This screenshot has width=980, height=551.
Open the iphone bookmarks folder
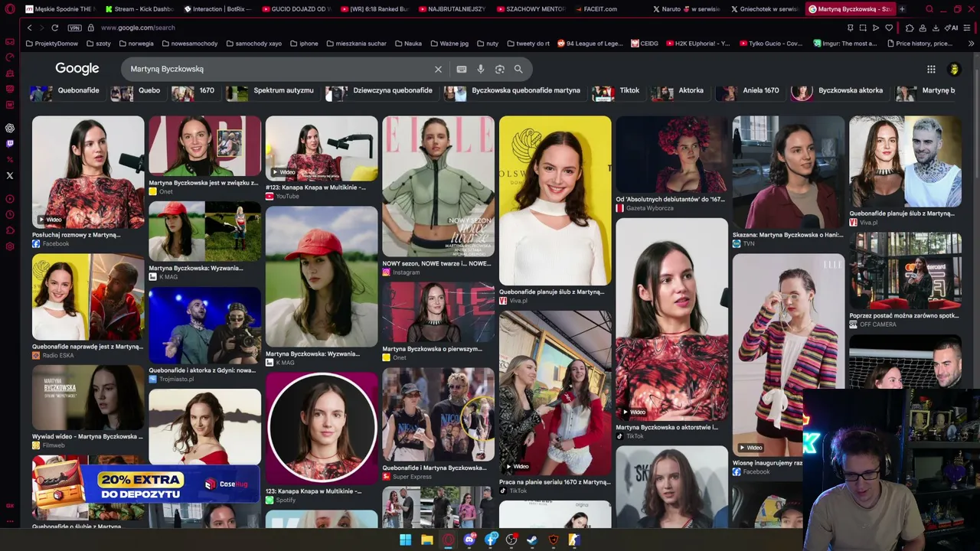304,44
